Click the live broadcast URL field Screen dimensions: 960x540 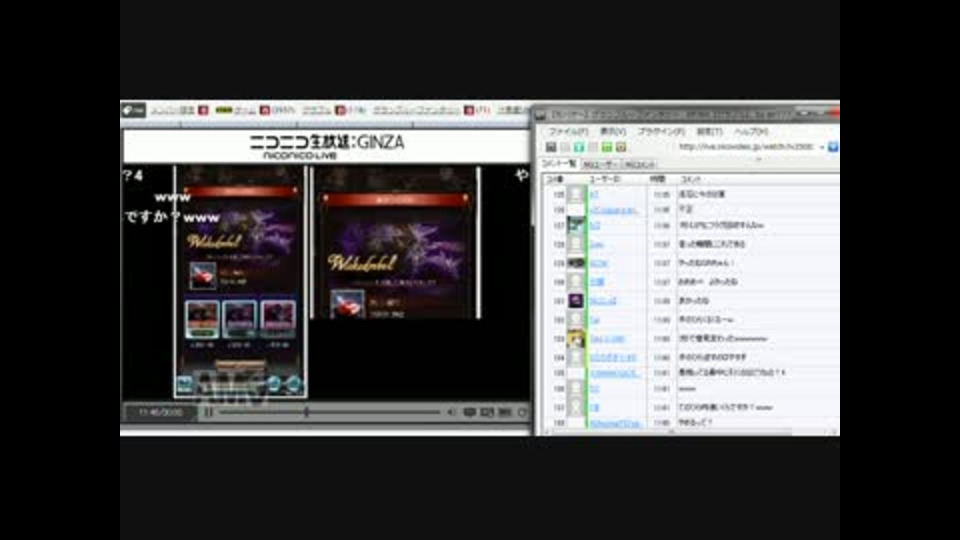pos(746,147)
